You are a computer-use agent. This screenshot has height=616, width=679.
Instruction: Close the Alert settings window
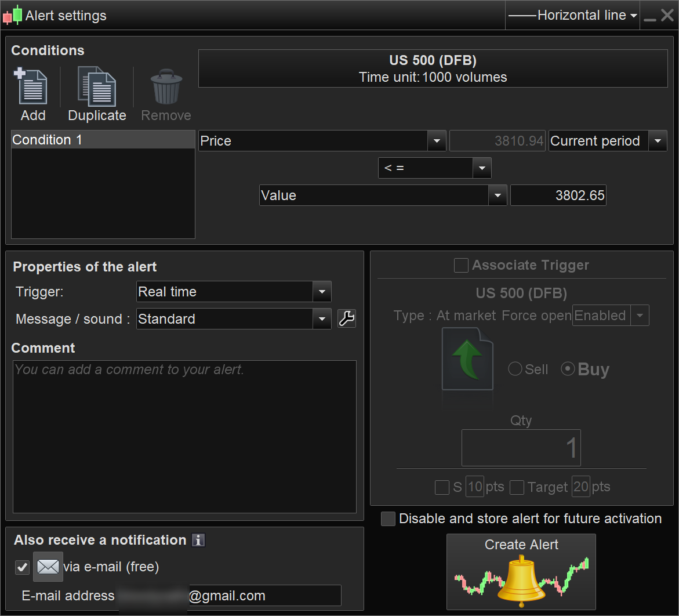(x=667, y=15)
